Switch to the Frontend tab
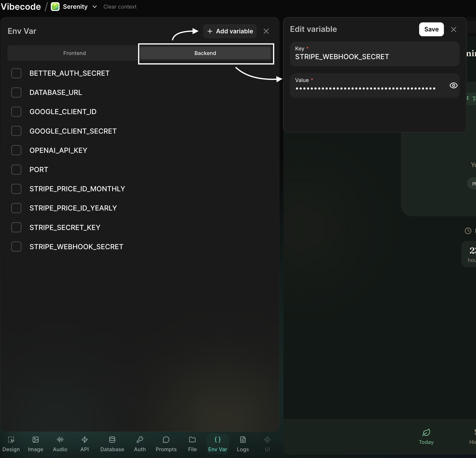The width and height of the screenshot is (476, 458). tap(74, 53)
